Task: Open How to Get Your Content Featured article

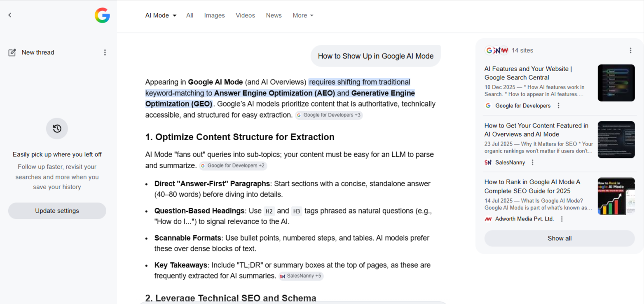Action: click(536, 130)
